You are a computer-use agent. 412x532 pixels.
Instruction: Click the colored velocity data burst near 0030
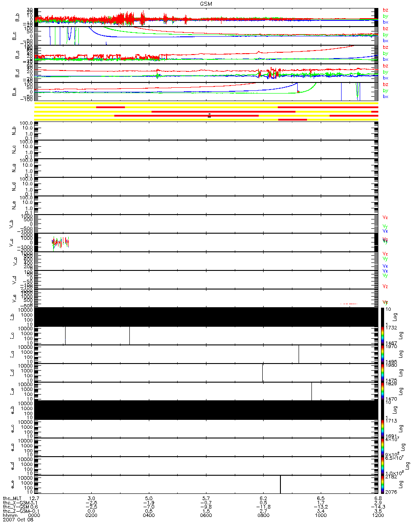click(x=61, y=243)
